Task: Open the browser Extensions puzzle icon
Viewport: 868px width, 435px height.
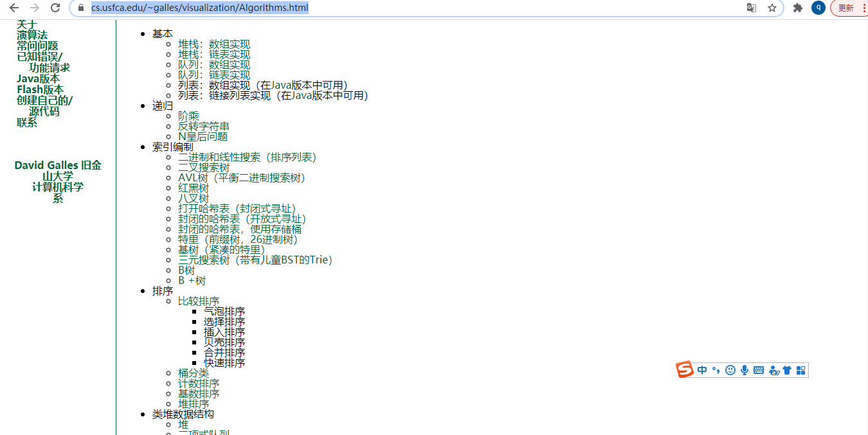Action: pyautogui.click(x=797, y=8)
